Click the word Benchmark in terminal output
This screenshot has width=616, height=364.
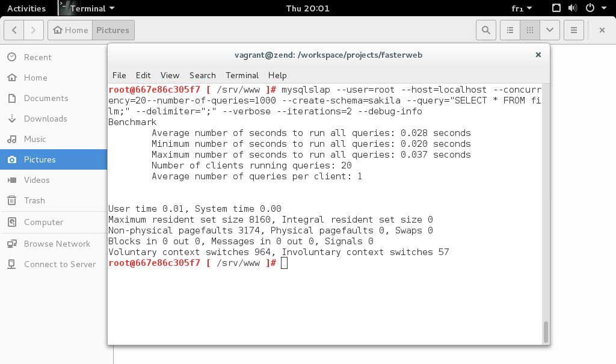132,122
